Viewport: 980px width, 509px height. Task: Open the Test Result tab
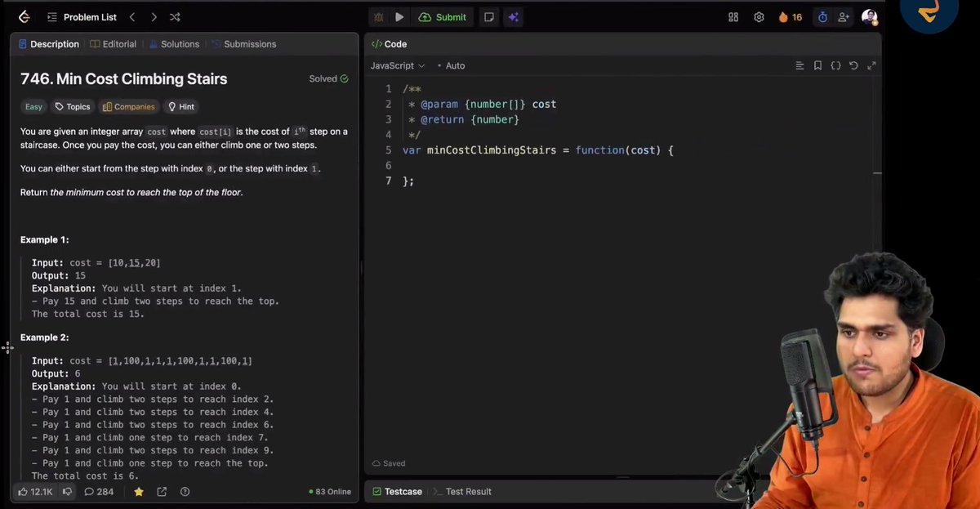coord(462,491)
